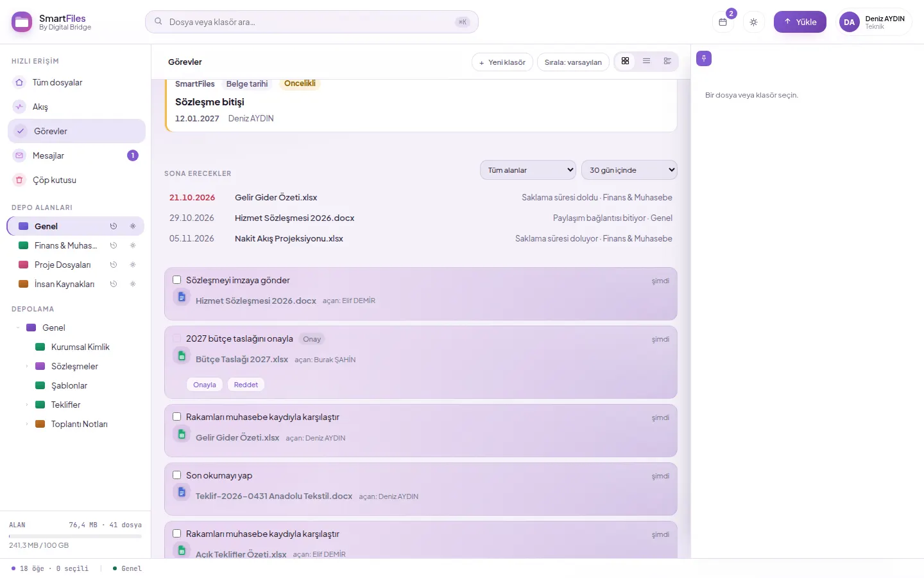This screenshot has height=578, width=924.
Task: Open history icon for Genel depot area
Action: point(114,226)
